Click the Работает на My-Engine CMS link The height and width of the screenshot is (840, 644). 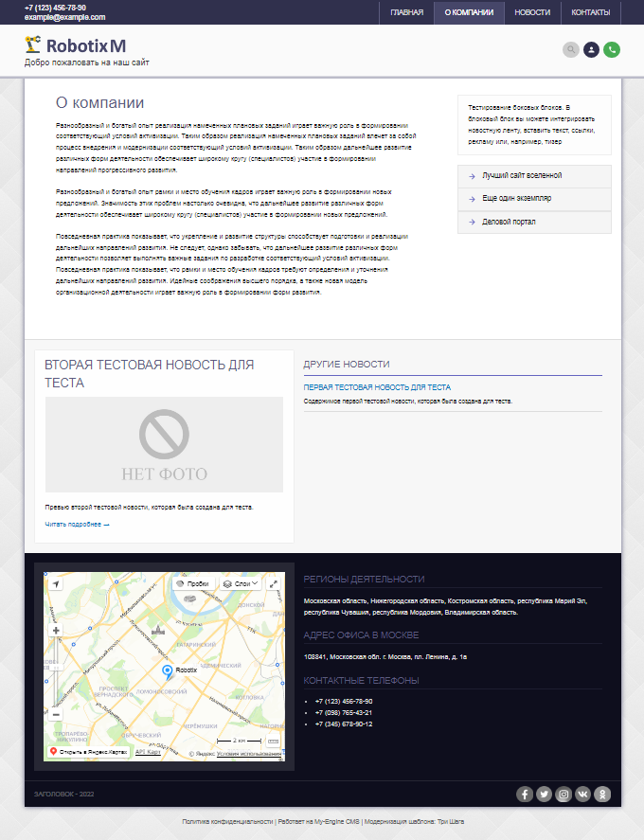pos(319,822)
